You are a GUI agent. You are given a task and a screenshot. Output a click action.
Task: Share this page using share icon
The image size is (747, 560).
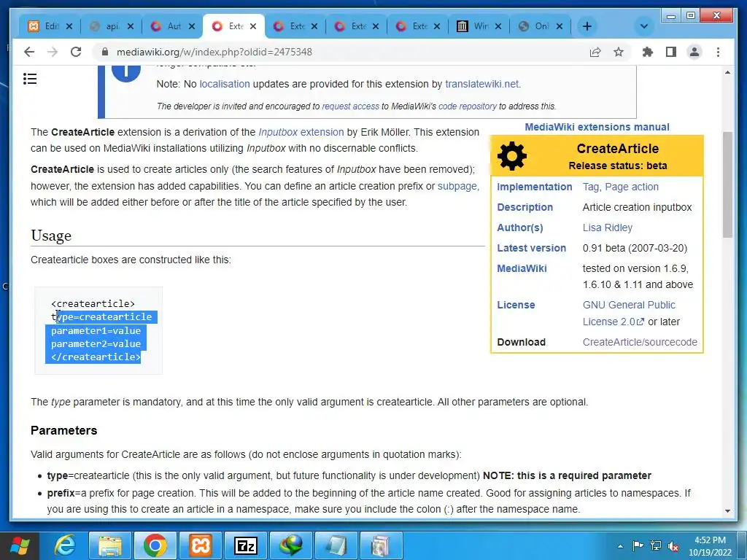pos(595,52)
